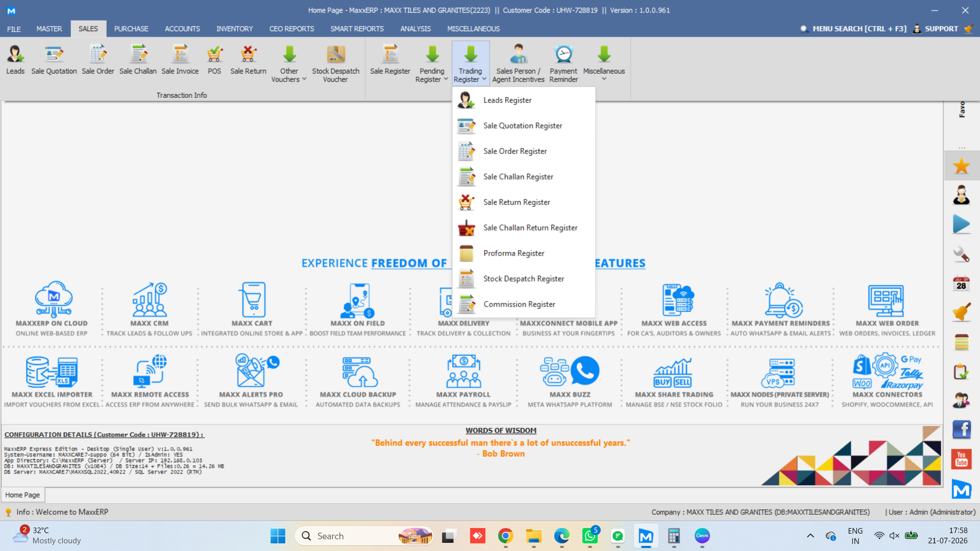Click the blue play arrow sidebar icon

[961, 224]
